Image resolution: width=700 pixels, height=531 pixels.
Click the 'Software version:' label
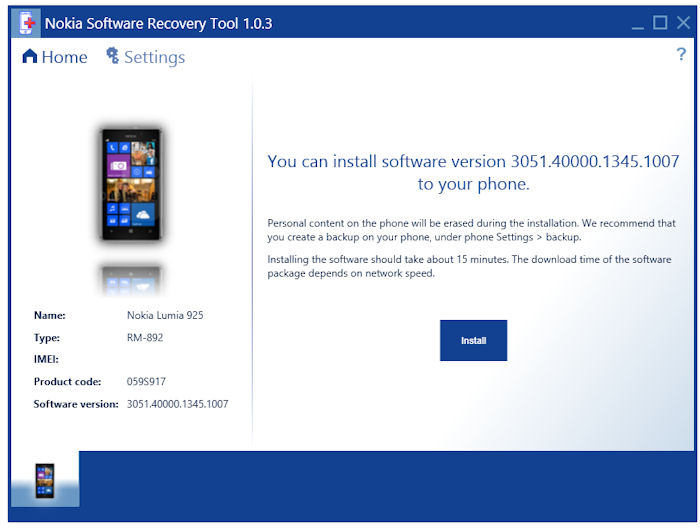76,404
